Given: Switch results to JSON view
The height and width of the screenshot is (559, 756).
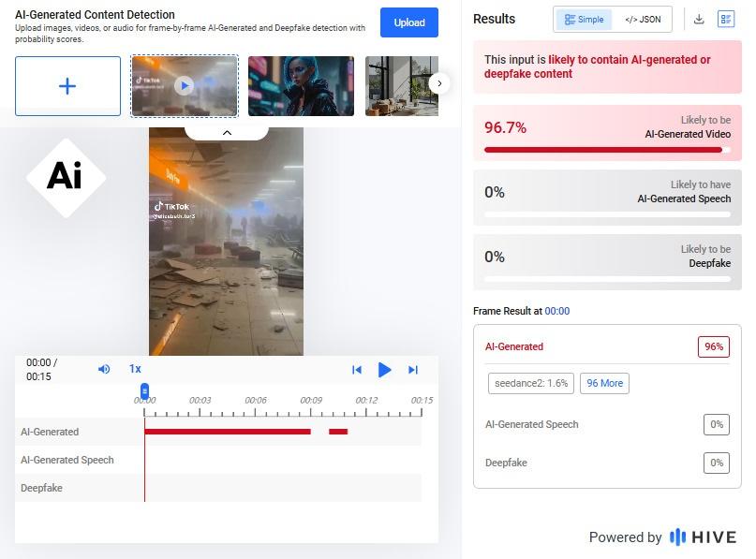Looking at the screenshot, I should pos(643,20).
